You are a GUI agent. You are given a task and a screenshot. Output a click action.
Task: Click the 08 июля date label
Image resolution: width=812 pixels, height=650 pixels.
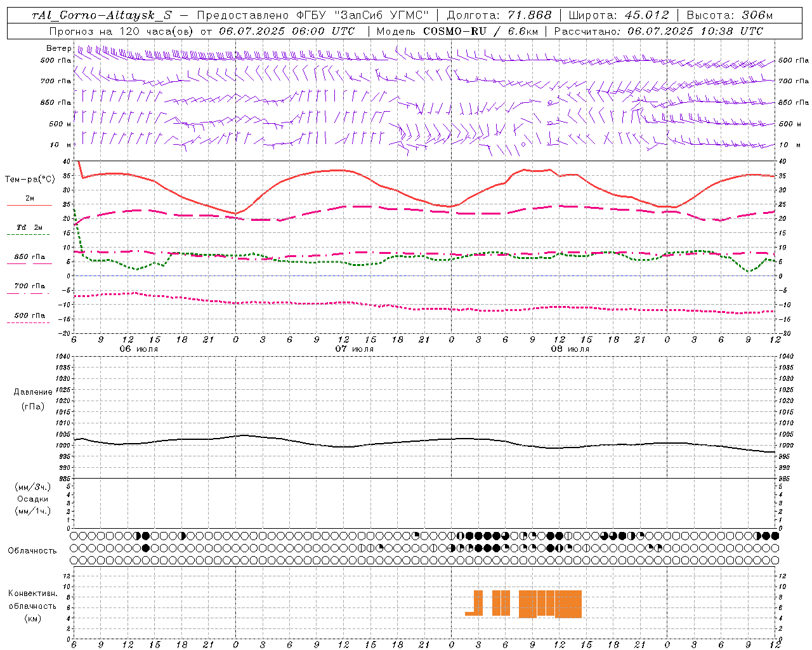point(570,349)
